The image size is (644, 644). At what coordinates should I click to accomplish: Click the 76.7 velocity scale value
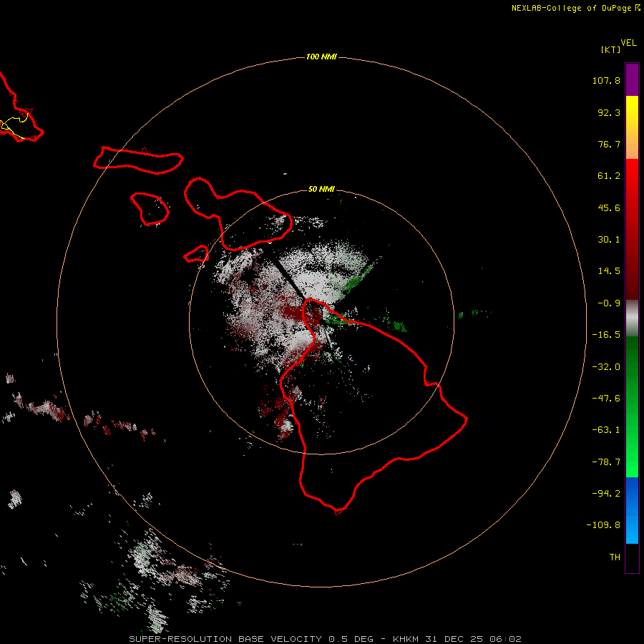609,144
